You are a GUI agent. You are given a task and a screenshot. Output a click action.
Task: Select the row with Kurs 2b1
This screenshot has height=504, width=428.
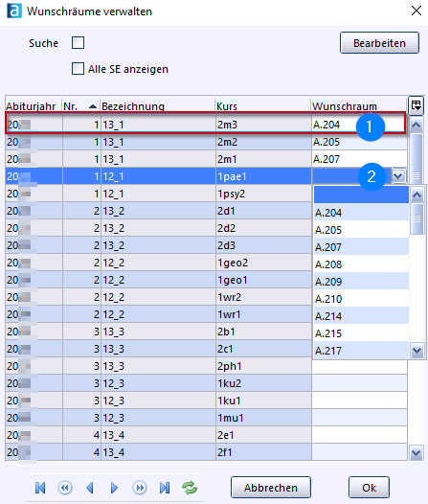coord(159,332)
